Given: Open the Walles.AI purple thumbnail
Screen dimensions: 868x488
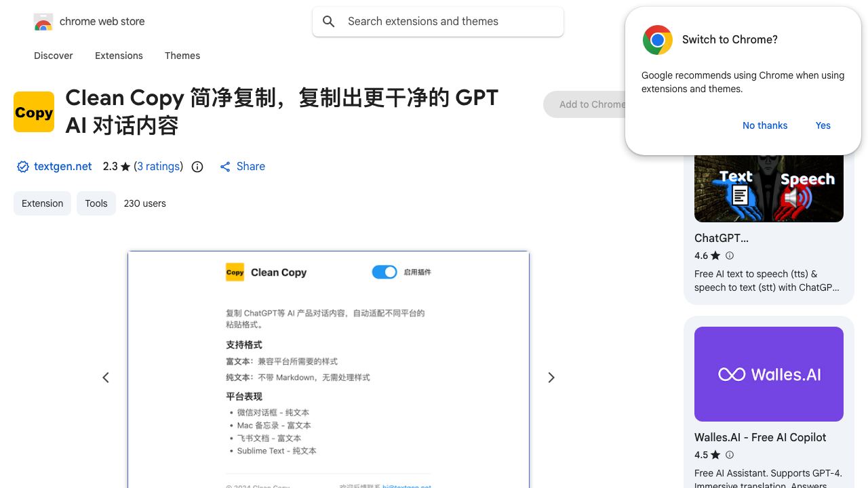Looking at the screenshot, I should pyautogui.click(x=769, y=374).
